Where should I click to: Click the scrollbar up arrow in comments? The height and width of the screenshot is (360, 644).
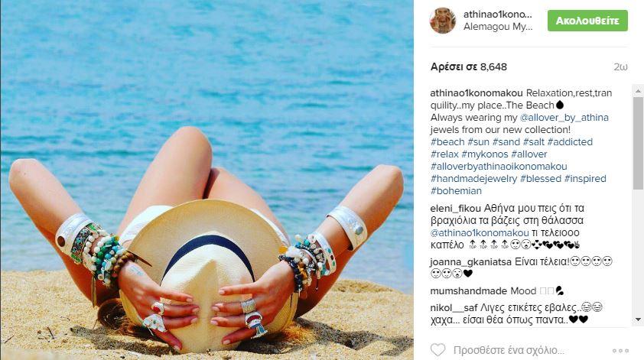coord(638,90)
